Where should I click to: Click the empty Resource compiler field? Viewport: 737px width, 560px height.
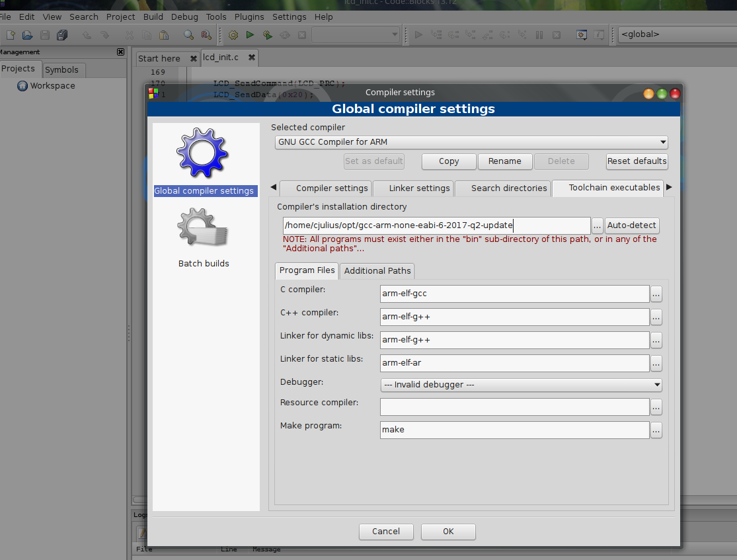515,407
